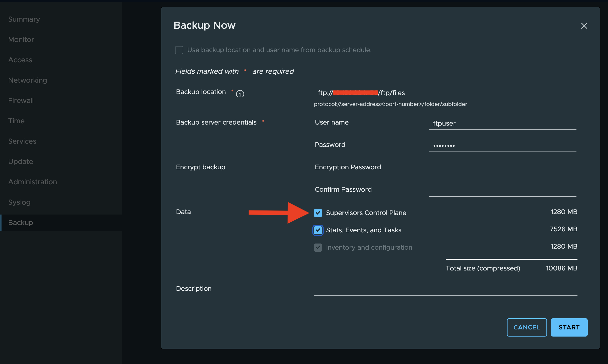Click the Backup server credentials label
This screenshot has height=364, width=608.
point(216,122)
